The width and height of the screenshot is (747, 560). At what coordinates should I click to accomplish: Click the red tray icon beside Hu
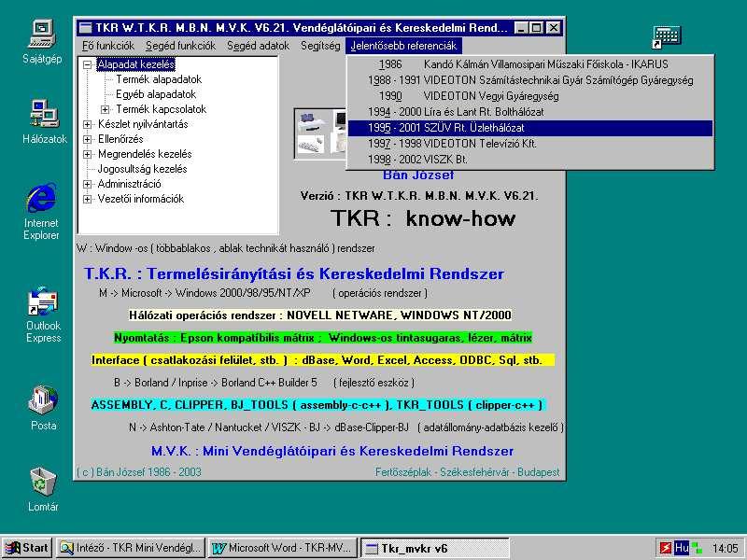click(x=666, y=548)
